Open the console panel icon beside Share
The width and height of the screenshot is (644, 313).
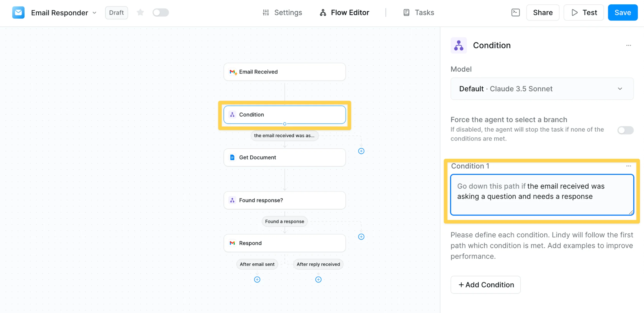click(515, 13)
